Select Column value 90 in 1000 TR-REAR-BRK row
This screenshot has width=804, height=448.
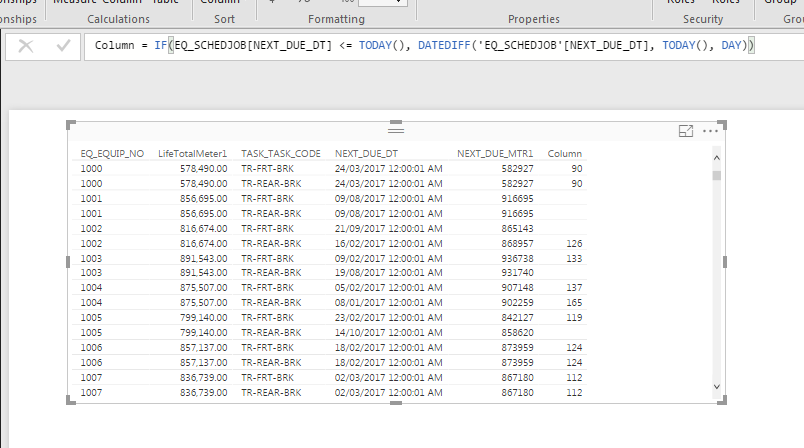[x=577, y=184]
